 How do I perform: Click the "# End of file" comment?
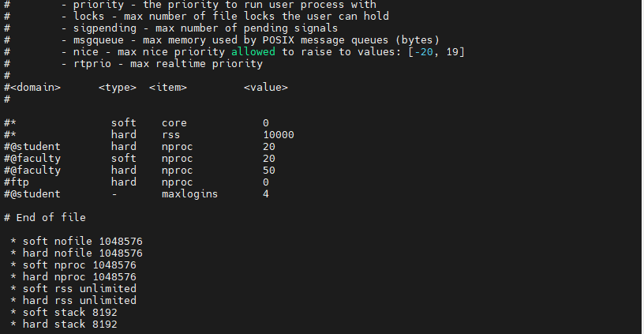click(x=45, y=218)
